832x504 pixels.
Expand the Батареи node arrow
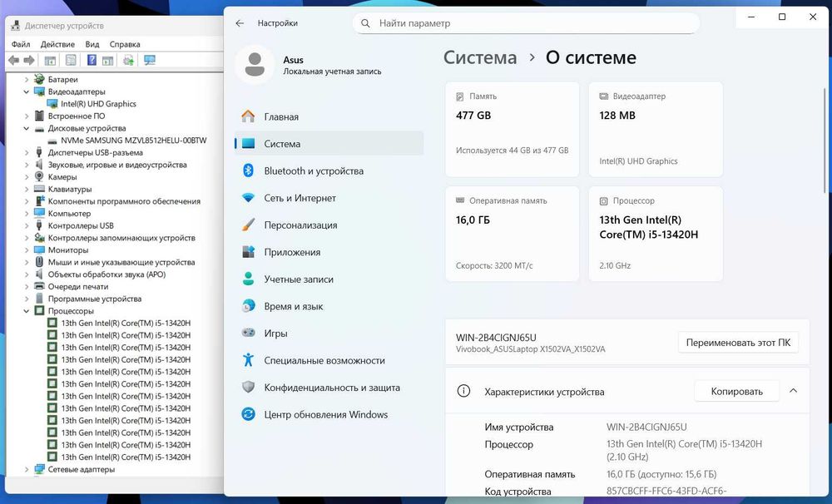coord(27,80)
